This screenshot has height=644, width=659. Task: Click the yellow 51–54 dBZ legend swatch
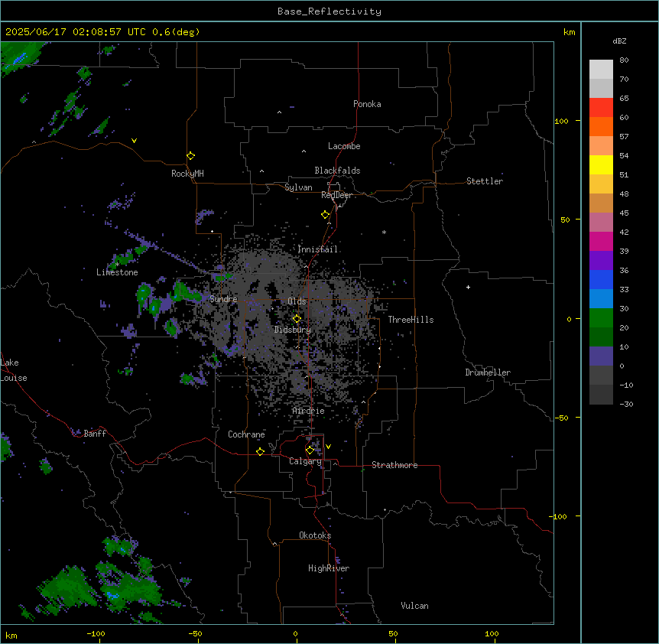601,164
